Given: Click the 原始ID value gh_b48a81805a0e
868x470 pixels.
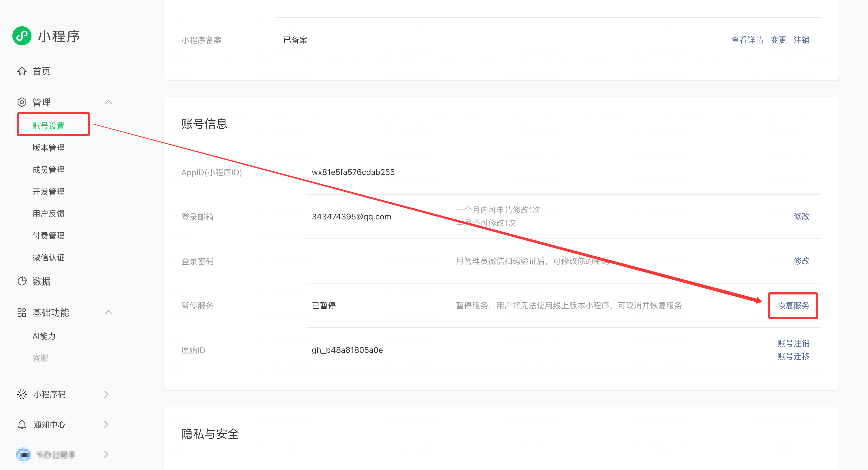Looking at the screenshot, I should coord(347,350).
